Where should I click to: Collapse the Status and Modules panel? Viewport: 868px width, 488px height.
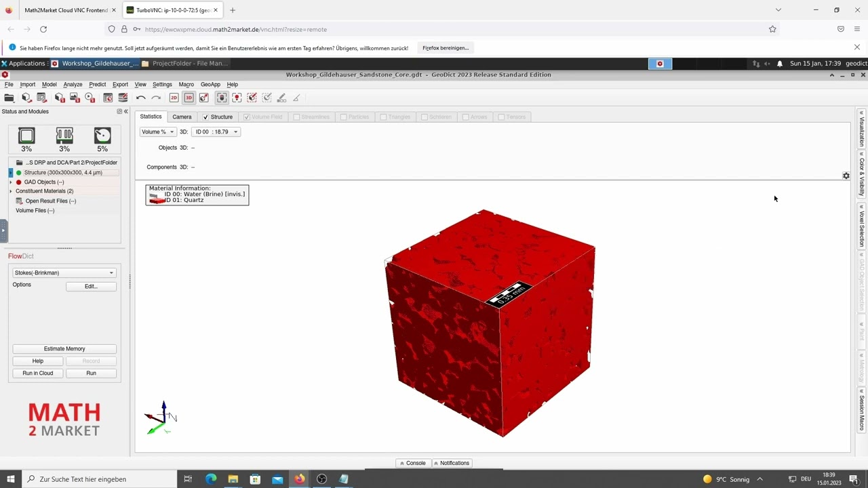(x=125, y=111)
